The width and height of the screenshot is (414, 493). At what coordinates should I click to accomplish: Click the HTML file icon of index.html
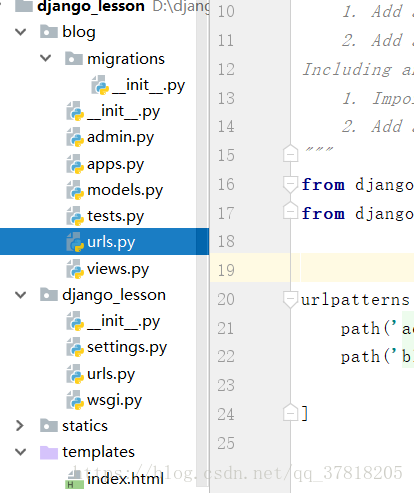[75, 480]
